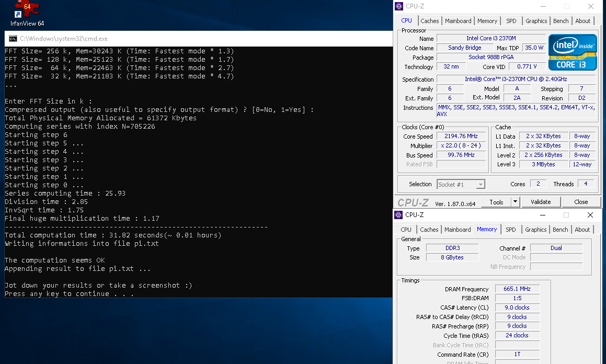
Task: Open the IrfanView 64 desktop shortcut
Action: click(x=27, y=14)
